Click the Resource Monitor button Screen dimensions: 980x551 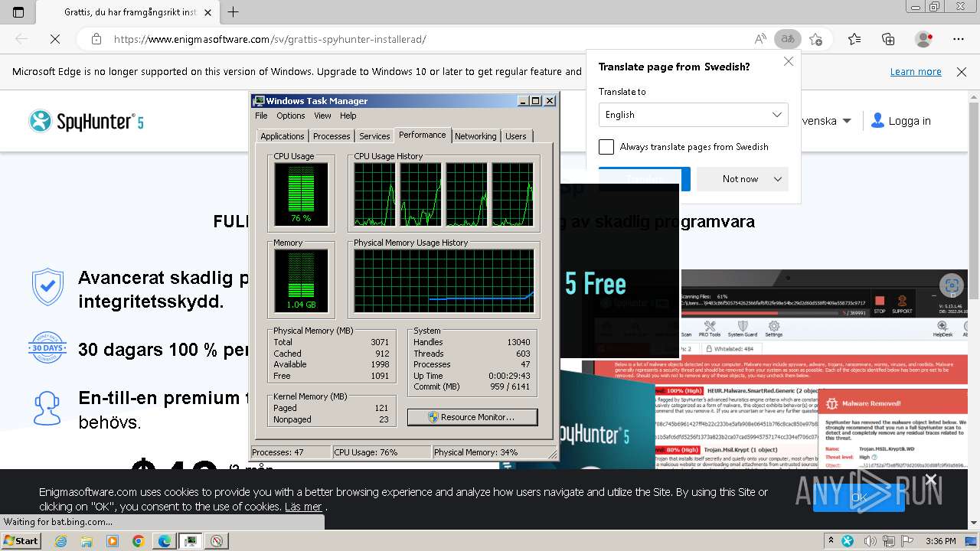[472, 417]
